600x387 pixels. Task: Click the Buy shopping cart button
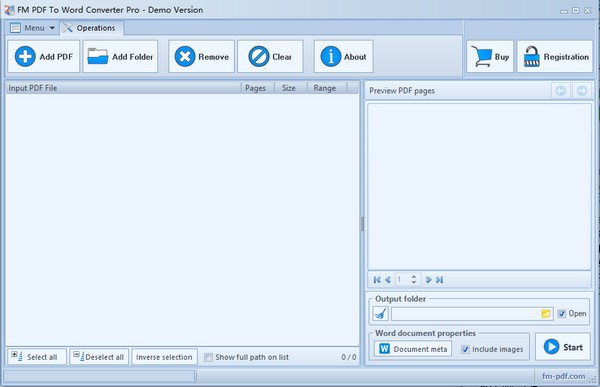click(490, 57)
